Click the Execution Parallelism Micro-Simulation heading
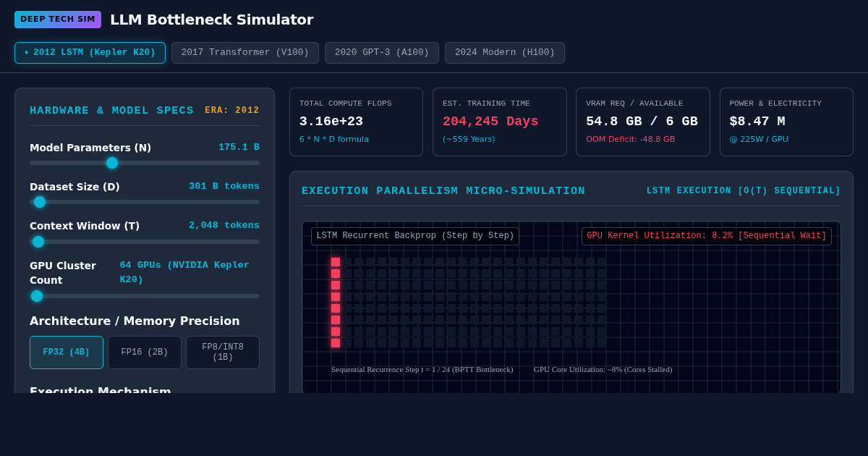Image resolution: width=868 pixels, height=456 pixels. 443,191
